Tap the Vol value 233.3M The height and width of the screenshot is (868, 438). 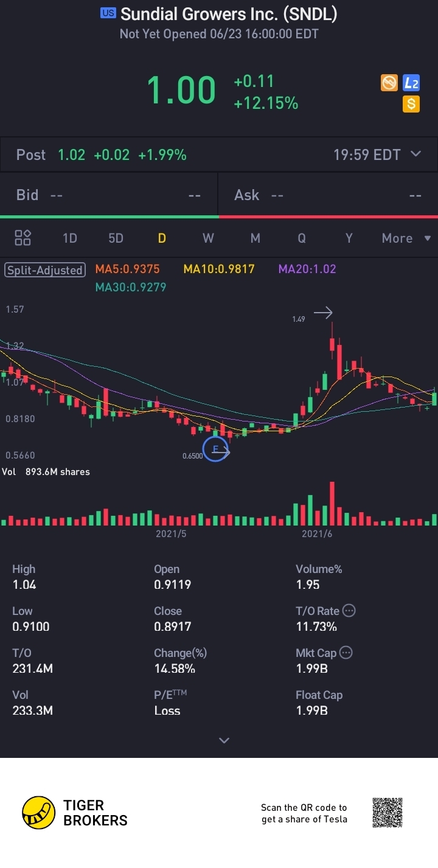(x=33, y=710)
